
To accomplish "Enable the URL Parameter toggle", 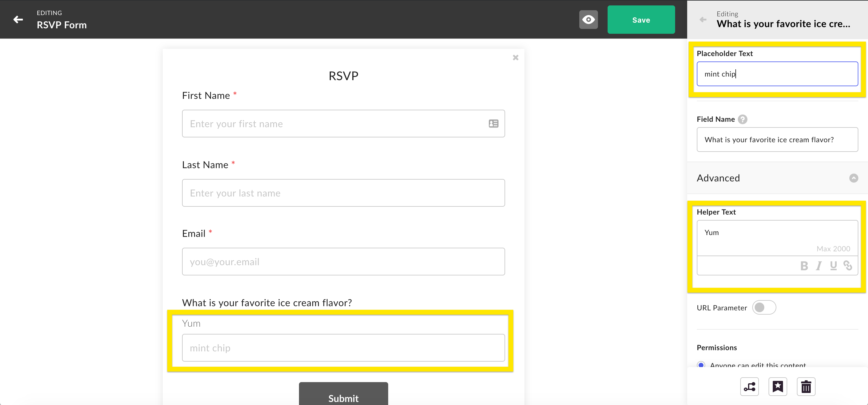I will 764,307.
